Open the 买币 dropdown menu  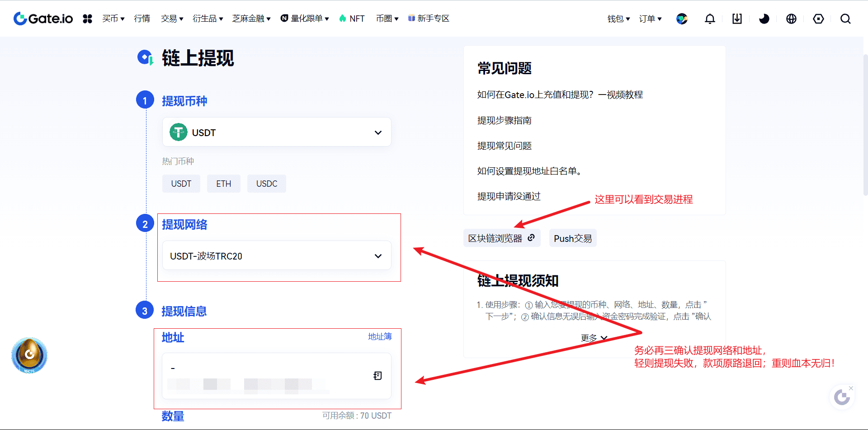[113, 19]
